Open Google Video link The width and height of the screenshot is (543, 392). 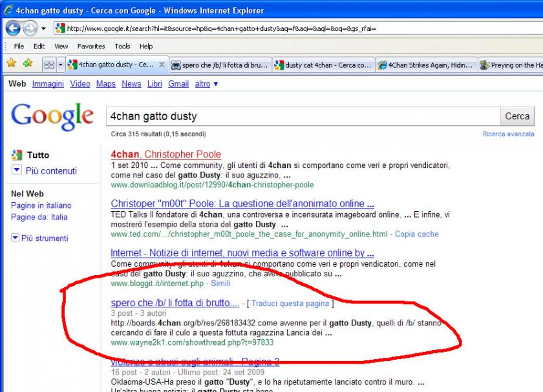pos(80,84)
